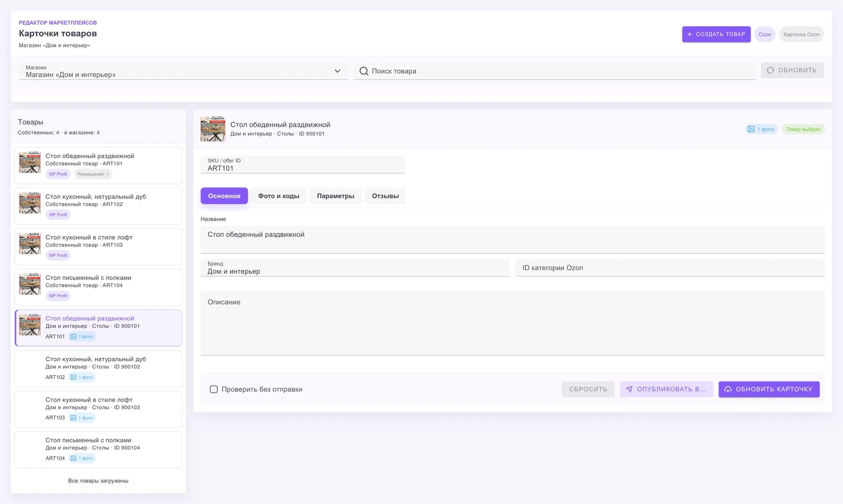The width and height of the screenshot is (843, 504).
Task: Open the Магазин «Дом и интерьер» selector
Action: tap(183, 71)
